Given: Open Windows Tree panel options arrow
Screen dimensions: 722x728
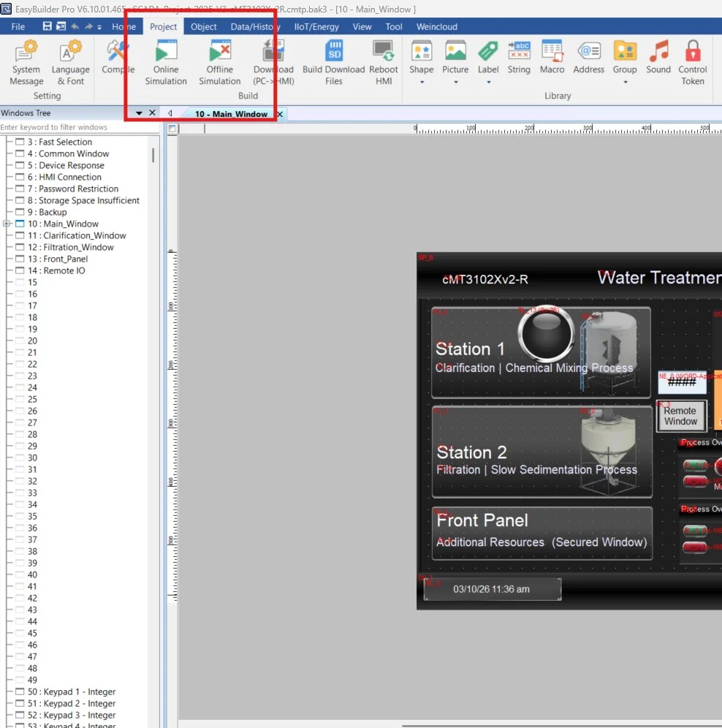Looking at the screenshot, I should (139, 113).
